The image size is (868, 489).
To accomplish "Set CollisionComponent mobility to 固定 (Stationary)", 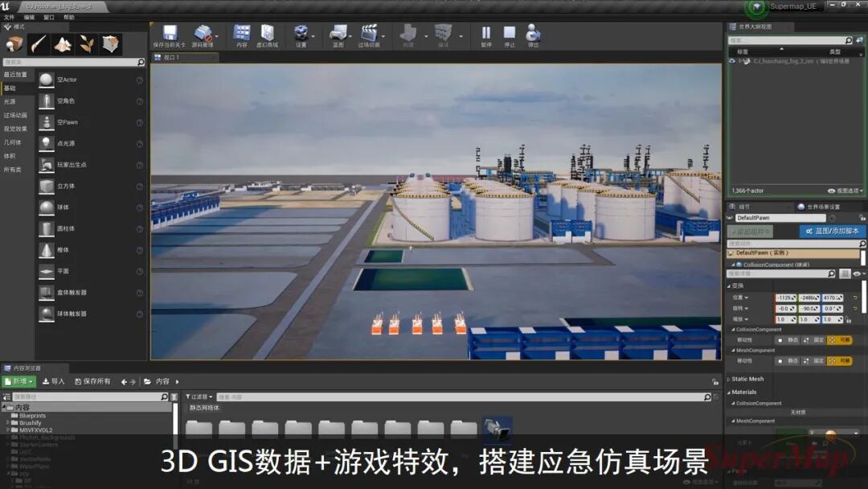I will 813,340.
